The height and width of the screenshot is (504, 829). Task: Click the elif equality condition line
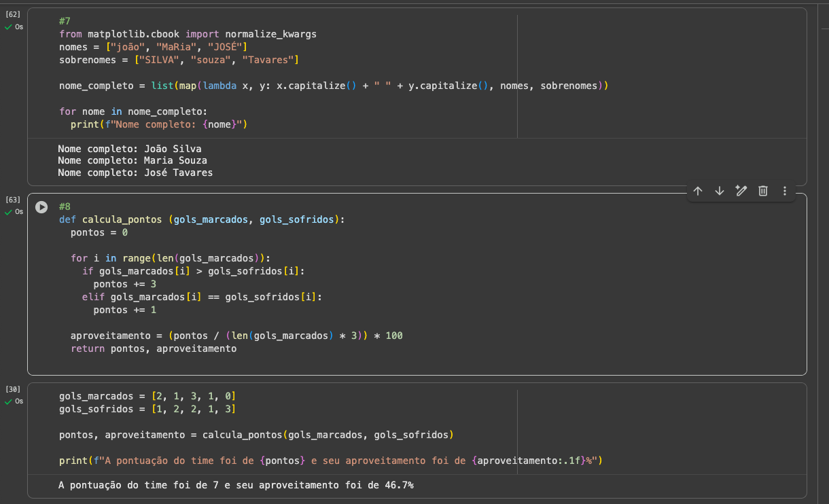tap(202, 297)
